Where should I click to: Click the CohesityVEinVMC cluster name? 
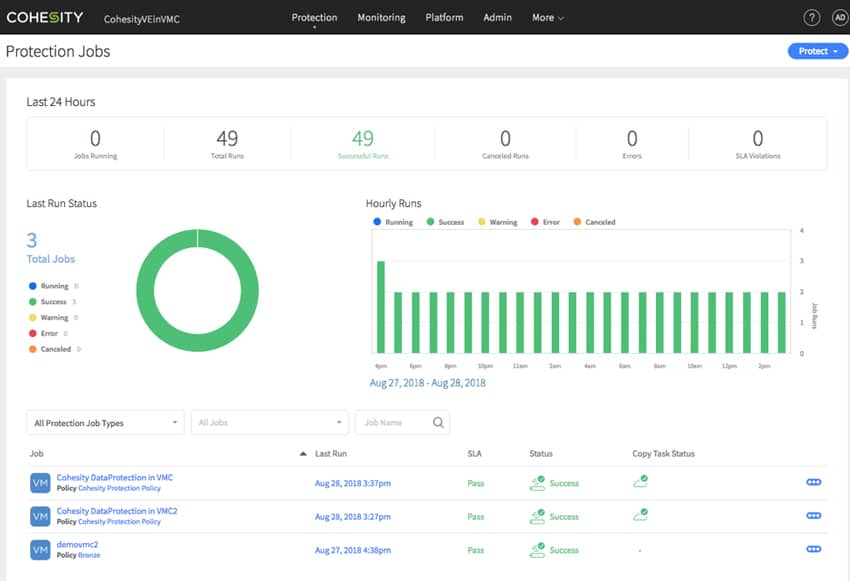141,19
